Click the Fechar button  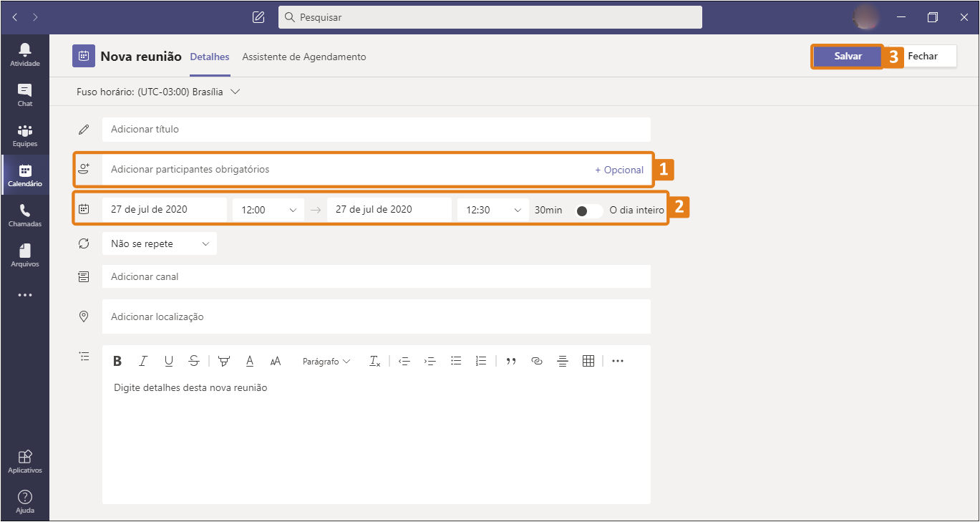(923, 56)
